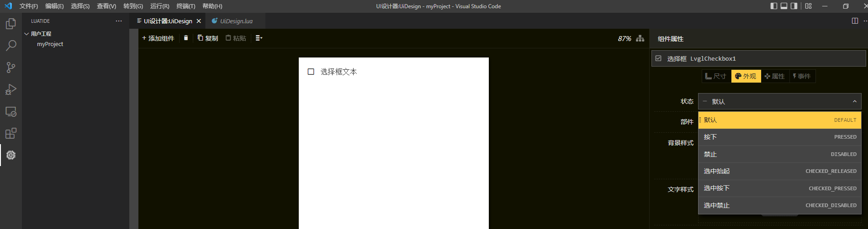Open the 文件(F) menu
The image size is (868, 229).
click(29, 6)
